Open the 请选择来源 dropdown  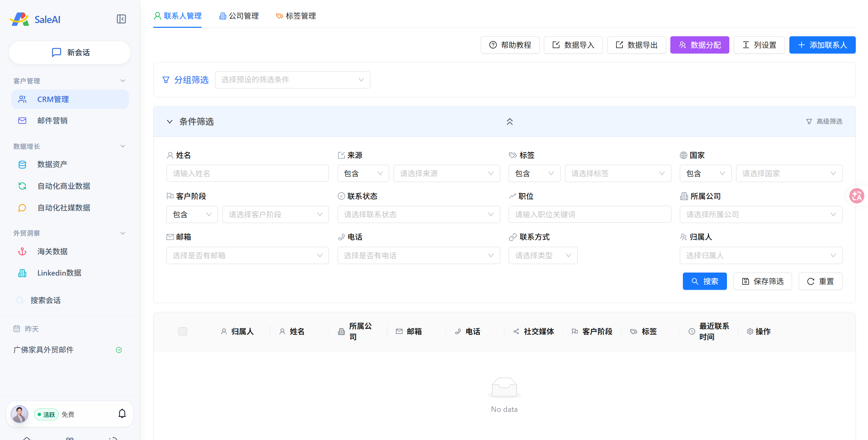(x=447, y=174)
